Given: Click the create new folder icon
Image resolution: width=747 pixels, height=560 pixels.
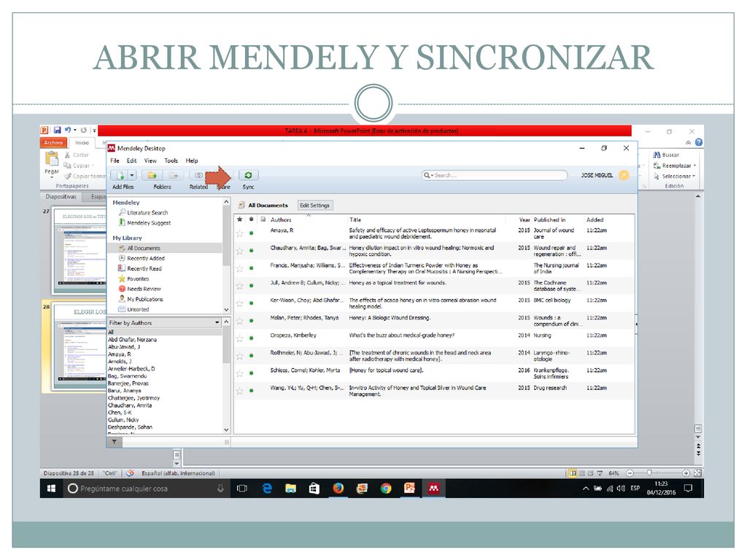Looking at the screenshot, I should (x=152, y=175).
